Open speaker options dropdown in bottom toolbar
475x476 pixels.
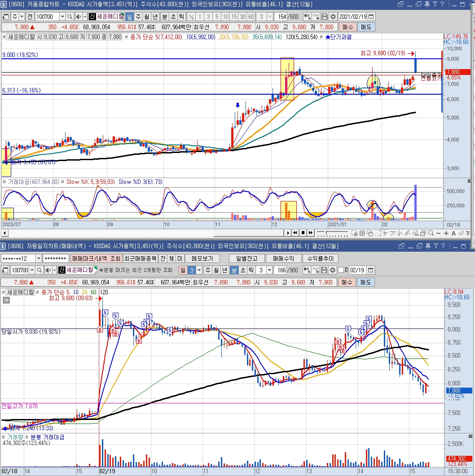(55, 270)
